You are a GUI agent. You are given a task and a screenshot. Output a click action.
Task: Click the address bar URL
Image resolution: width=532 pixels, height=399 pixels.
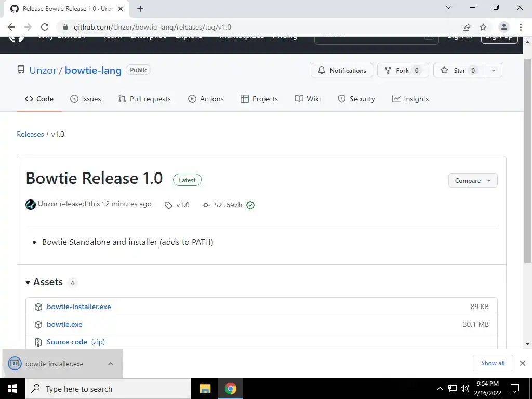pyautogui.click(x=152, y=27)
